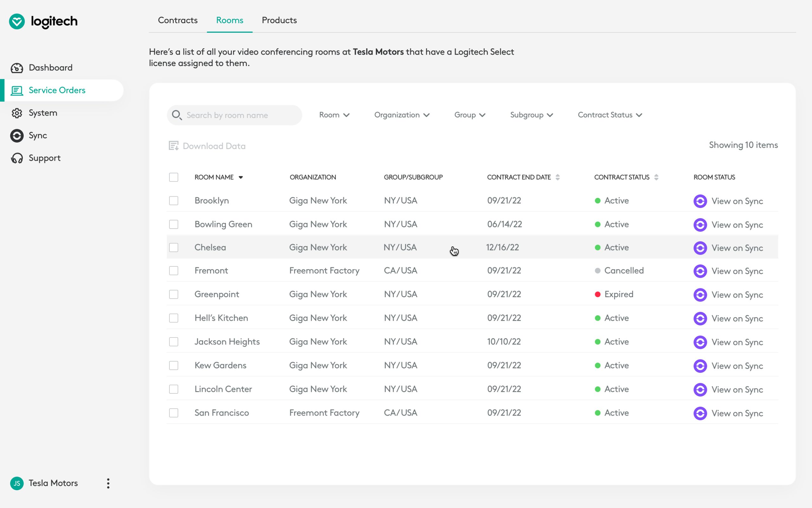This screenshot has width=812, height=508.
Task: Open the Group filter dropdown
Action: pyautogui.click(x=470, y=115)
